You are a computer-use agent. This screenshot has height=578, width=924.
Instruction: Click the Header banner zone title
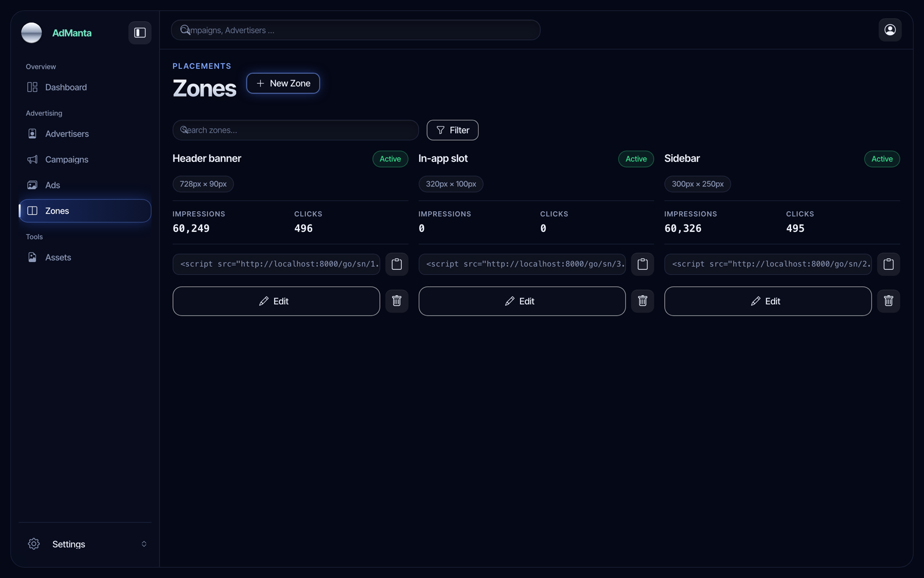click(207, 158)
